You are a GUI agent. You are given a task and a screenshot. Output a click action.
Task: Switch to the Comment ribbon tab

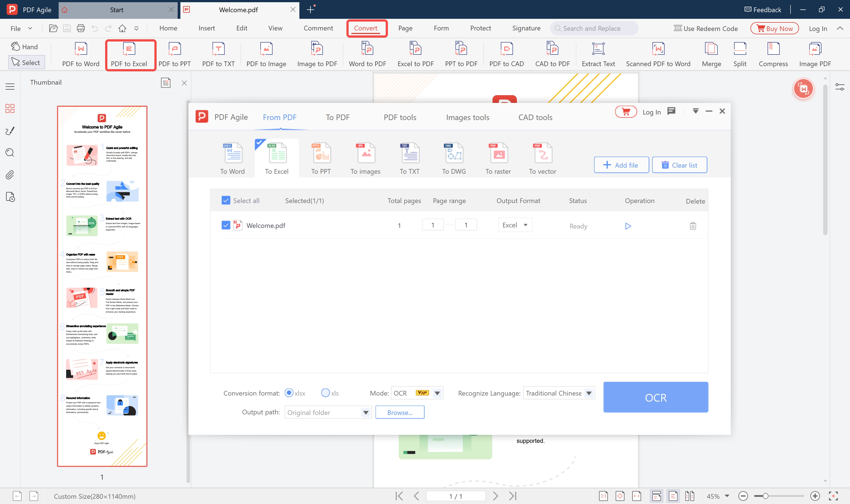click(318, 28)
